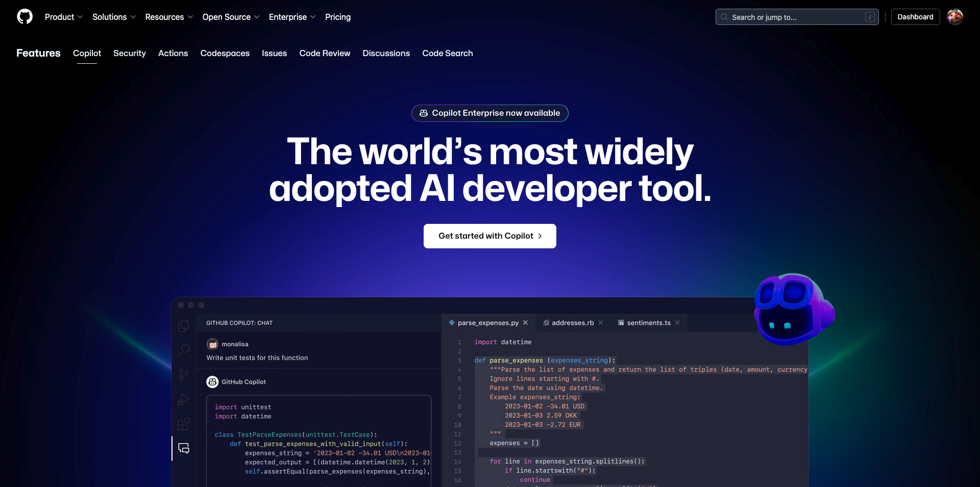This screenshot has width=980, height=487.
Task: Click the Explorer files icon in editor sidebar
Action: tap(184, 326)
